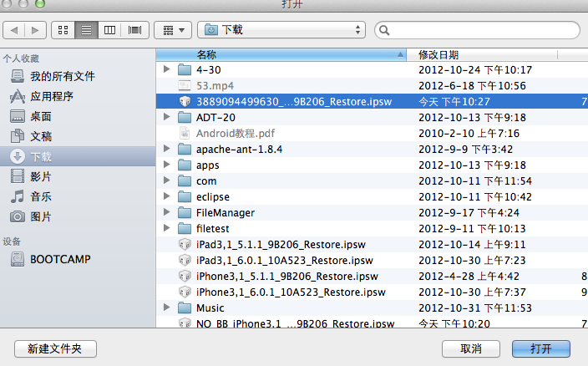
Task: Open the item arrangement dropdown
Action: 173,30
